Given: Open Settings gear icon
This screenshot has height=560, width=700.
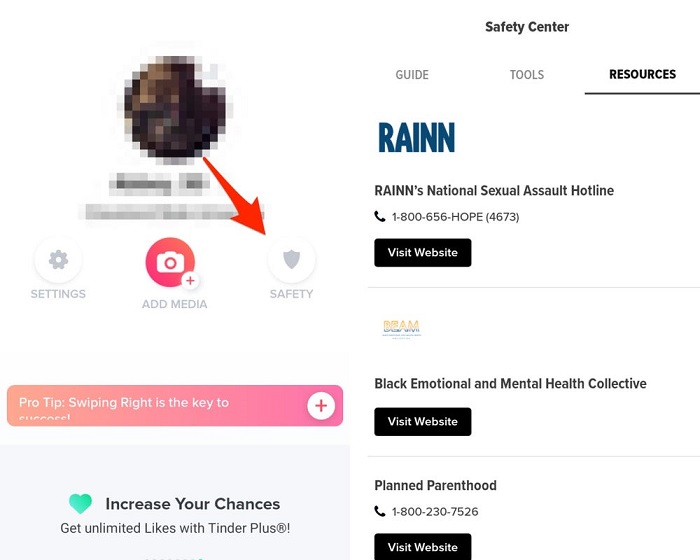Looking at the screenshot, I should tap(58, 261).
